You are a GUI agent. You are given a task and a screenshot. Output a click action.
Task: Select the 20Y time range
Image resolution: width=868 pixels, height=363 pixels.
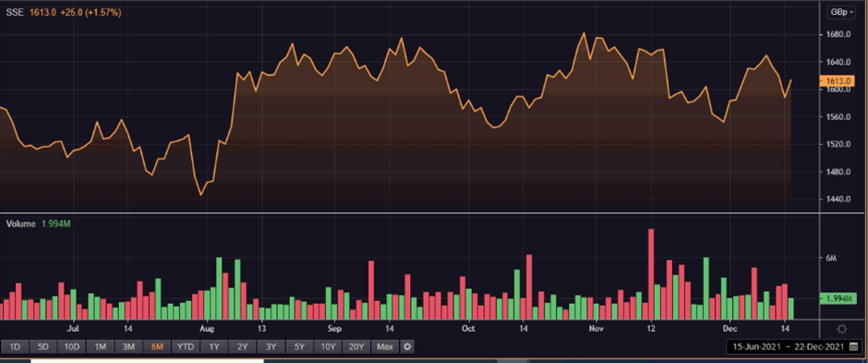point(356,347)
